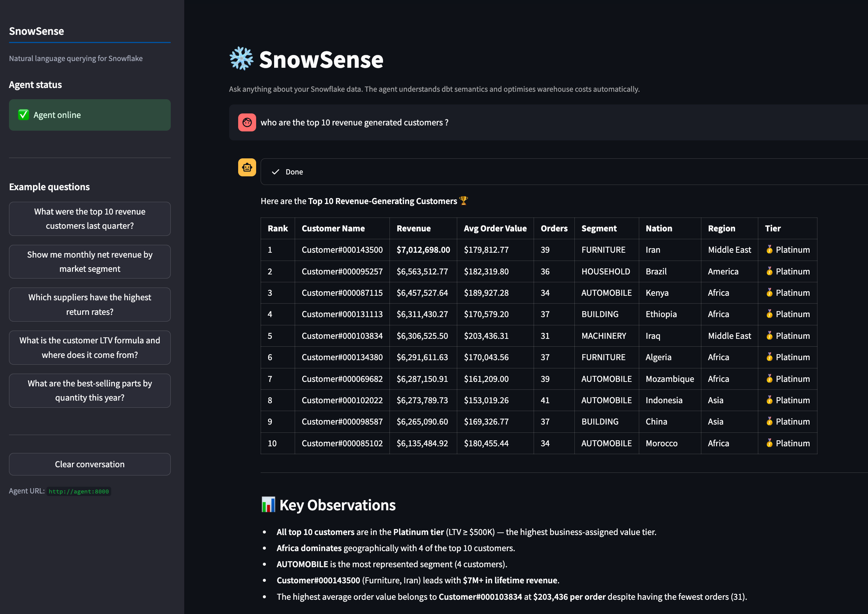This screenshot has height=614, width=868.
Task: Click the Rank column header
Action: [278, 228]
